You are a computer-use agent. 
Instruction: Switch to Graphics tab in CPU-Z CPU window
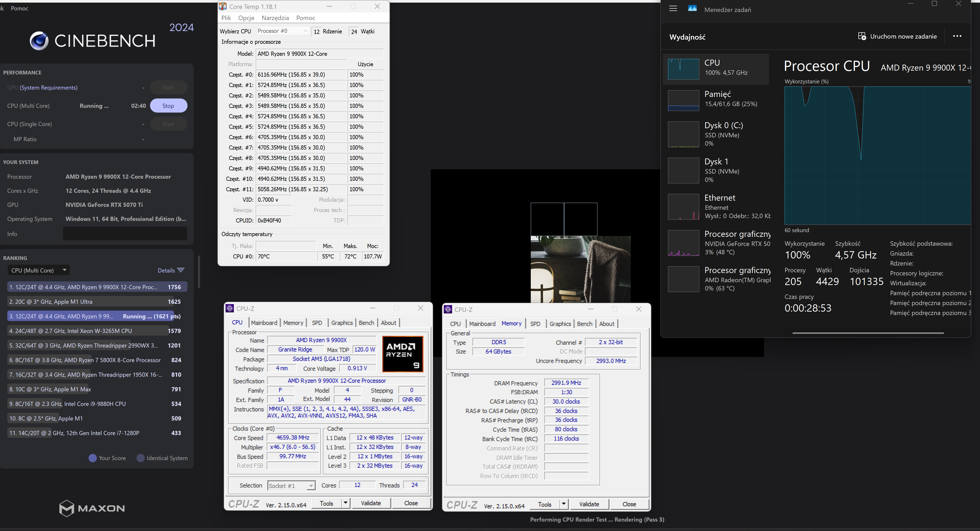click(342, 322)
